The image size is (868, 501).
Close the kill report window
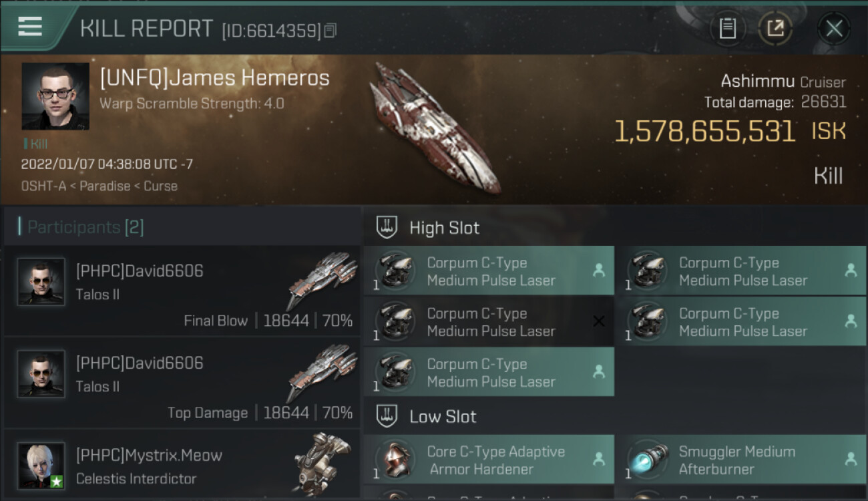[834, 29]
